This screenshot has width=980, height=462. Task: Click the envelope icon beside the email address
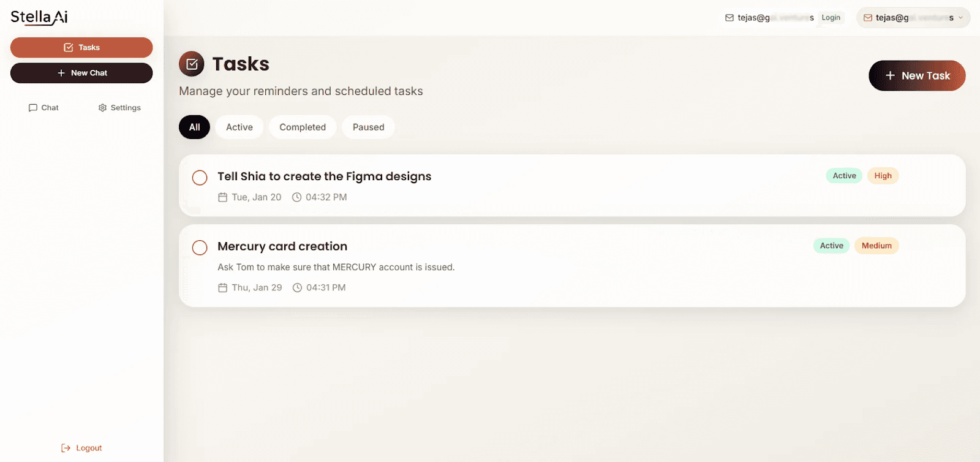click(728, 18)
